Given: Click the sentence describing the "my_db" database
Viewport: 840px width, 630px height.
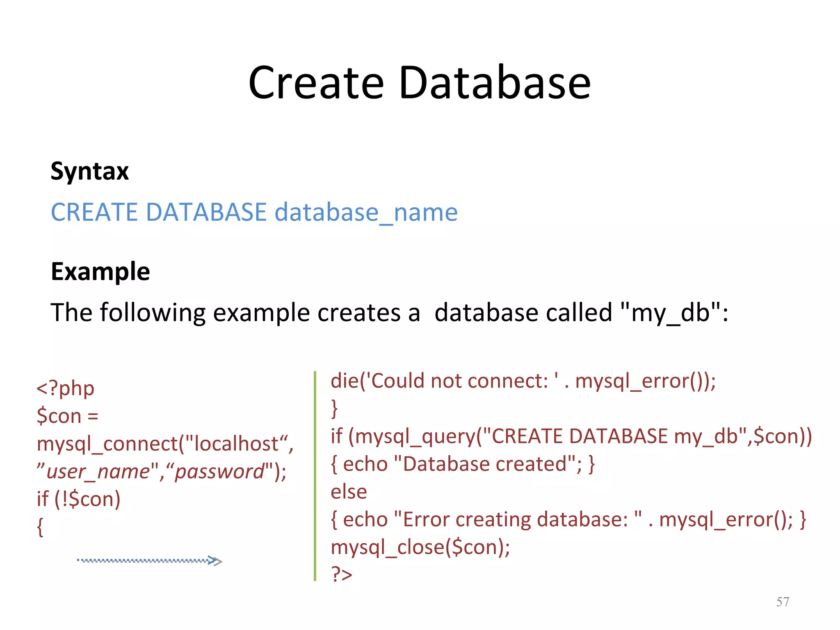Looking at the screenshot, I should [389, 313].
